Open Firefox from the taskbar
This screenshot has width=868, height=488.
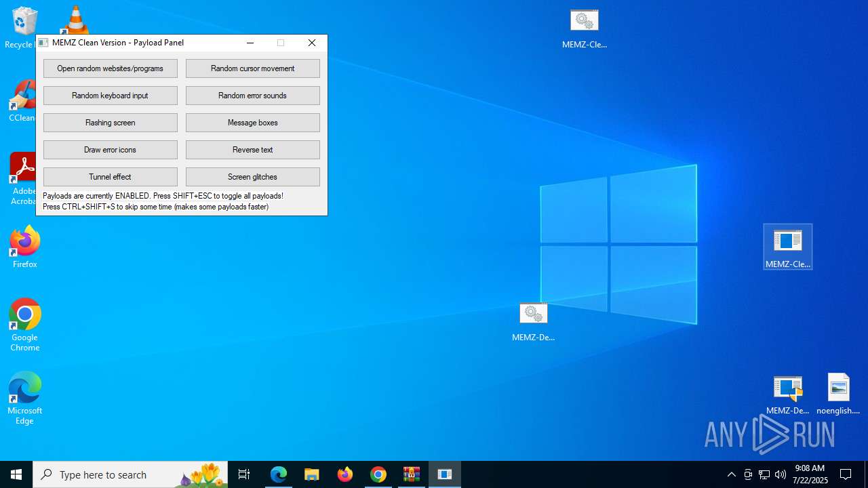(345, 474)
